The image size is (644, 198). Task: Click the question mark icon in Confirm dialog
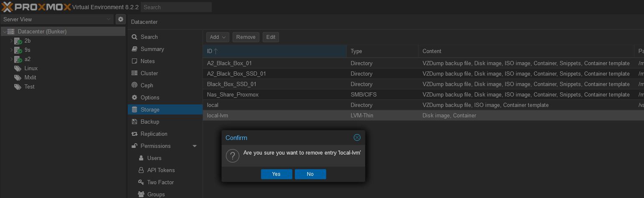[x=232, y=156]
